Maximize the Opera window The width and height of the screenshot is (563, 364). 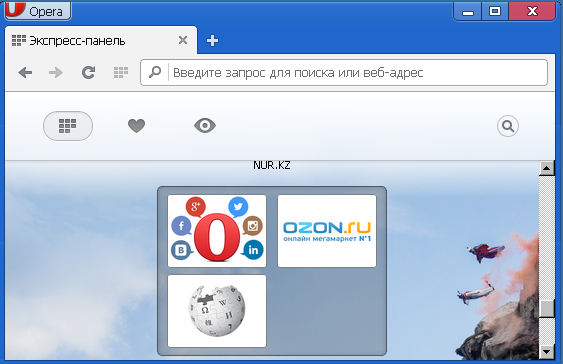point(495,11)
